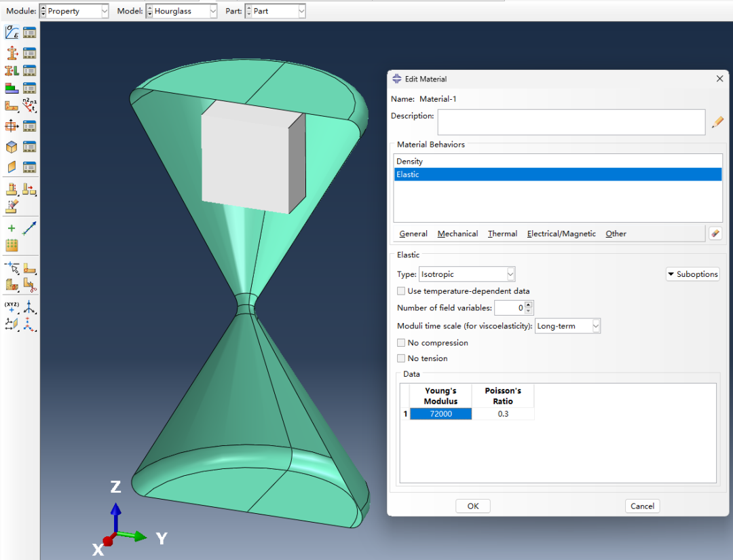This screenshot has height=560, width=733.
Task: Open the Mechanical material menu
Action: [457, 234]
